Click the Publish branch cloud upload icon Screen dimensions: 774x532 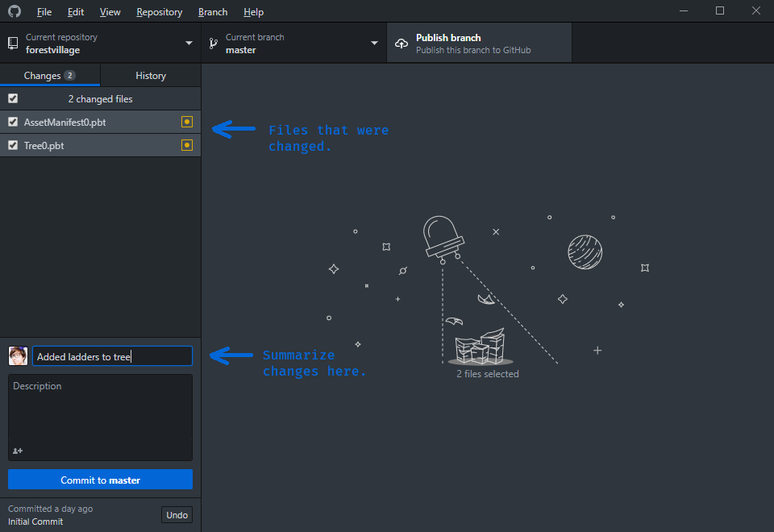[x=402, y=44]
